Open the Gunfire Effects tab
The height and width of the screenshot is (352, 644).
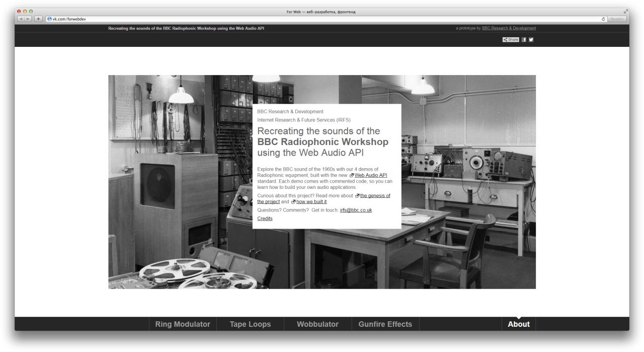[x=385, y=324]
